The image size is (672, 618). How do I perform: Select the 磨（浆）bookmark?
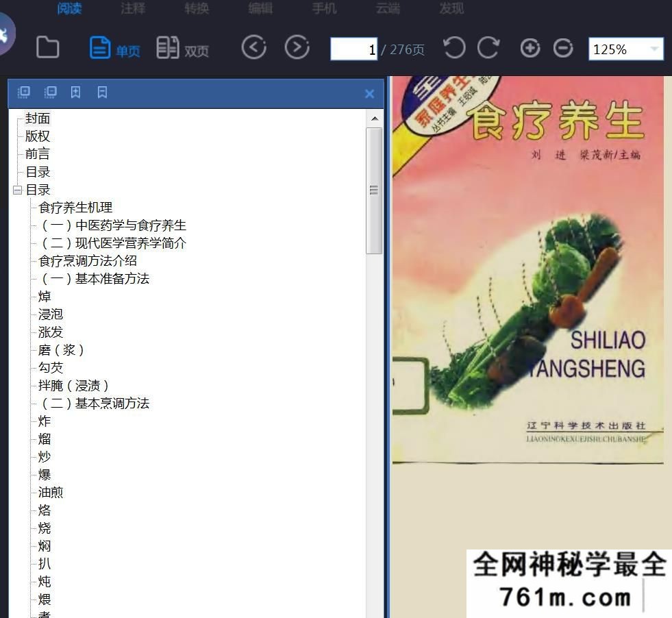coord(62,349)
